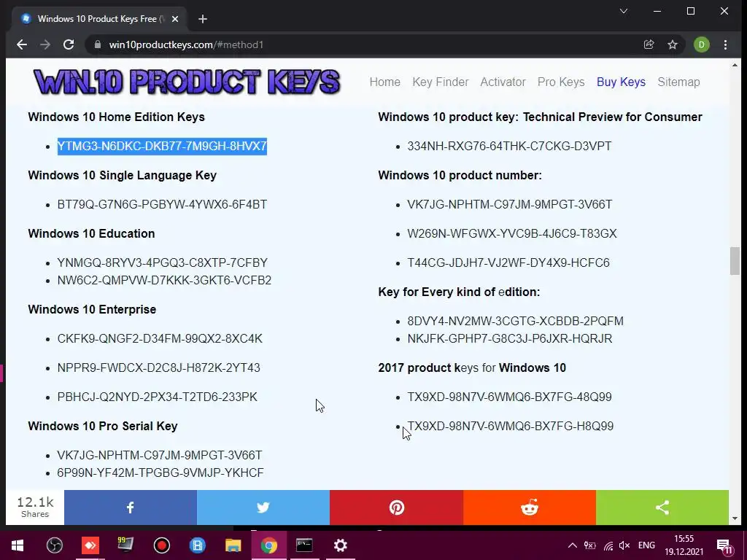Click the key W269N-WFGWX-YVC9B-4J6C9-T83GX
747x560 pixels.
click(512, 234)
